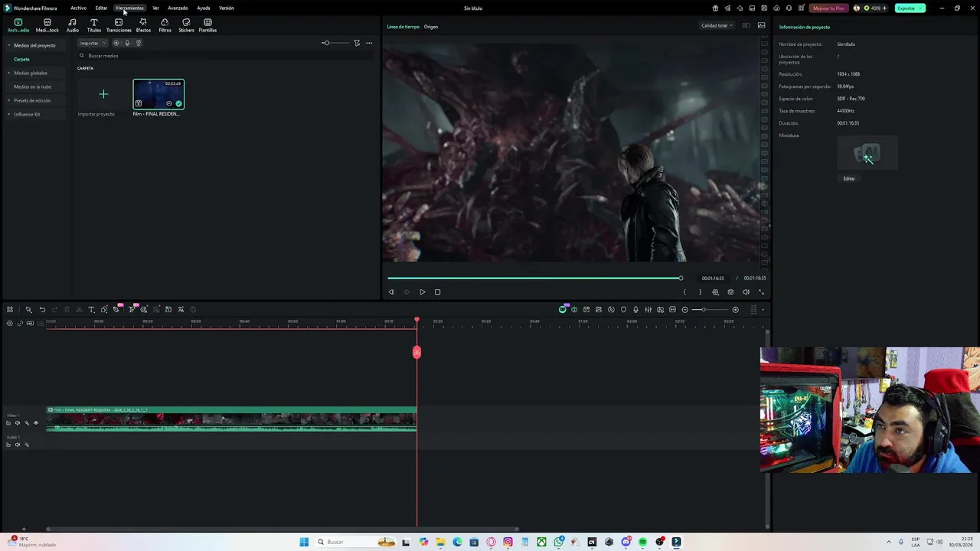
Task: Lock the Video 1 track
Action: pyautogui.click(x=8, y=422)
